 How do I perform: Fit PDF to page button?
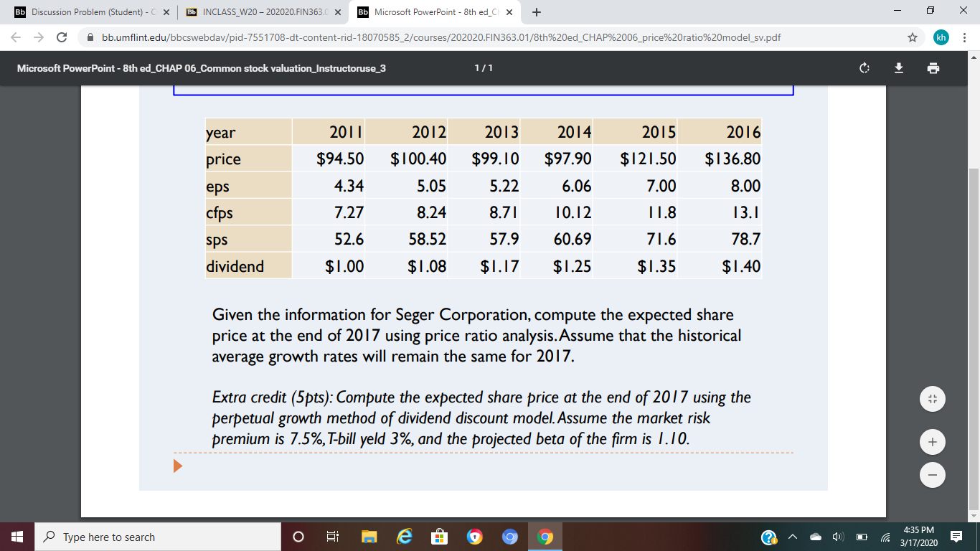[x=932, y=397]
